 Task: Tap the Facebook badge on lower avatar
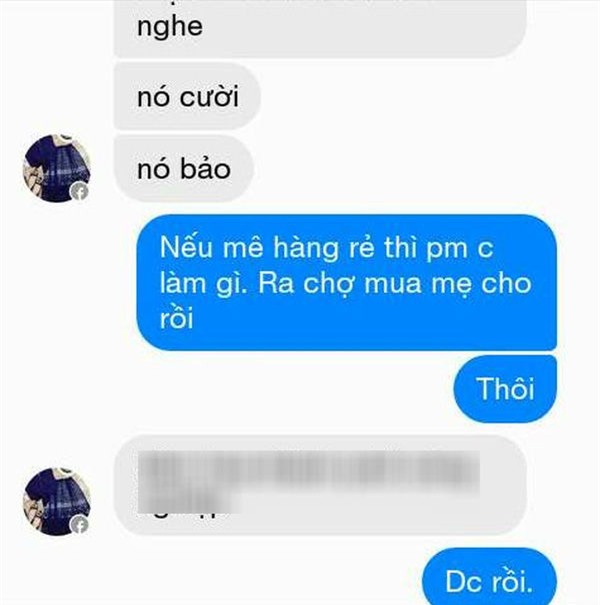click(79, 524)
